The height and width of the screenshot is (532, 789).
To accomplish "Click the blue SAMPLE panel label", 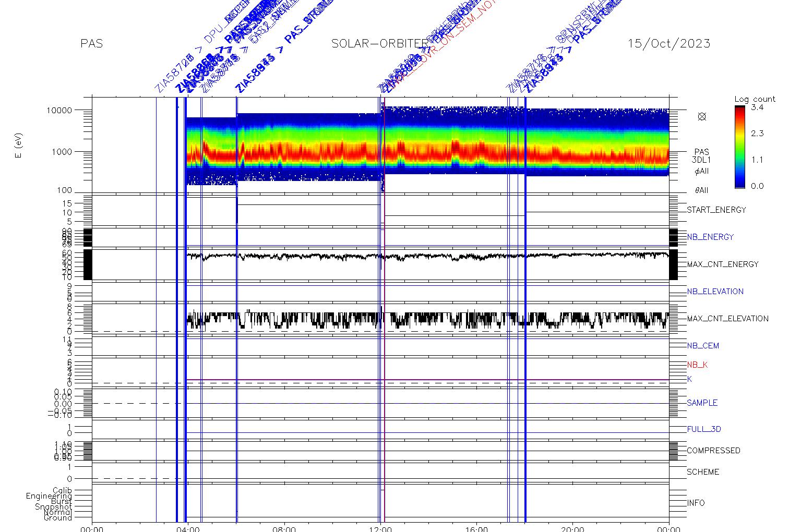I will (702, 403).
